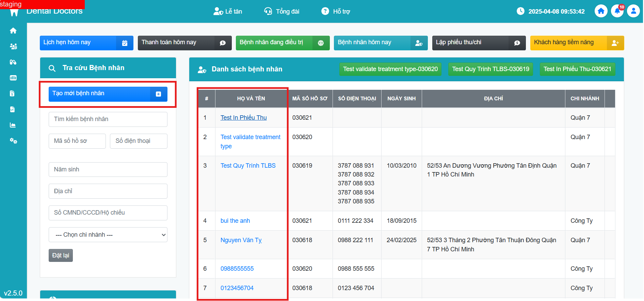Open patient link Test Quy Trinh TLBS
Screen dimensions: 644x301
pos(248,166)
